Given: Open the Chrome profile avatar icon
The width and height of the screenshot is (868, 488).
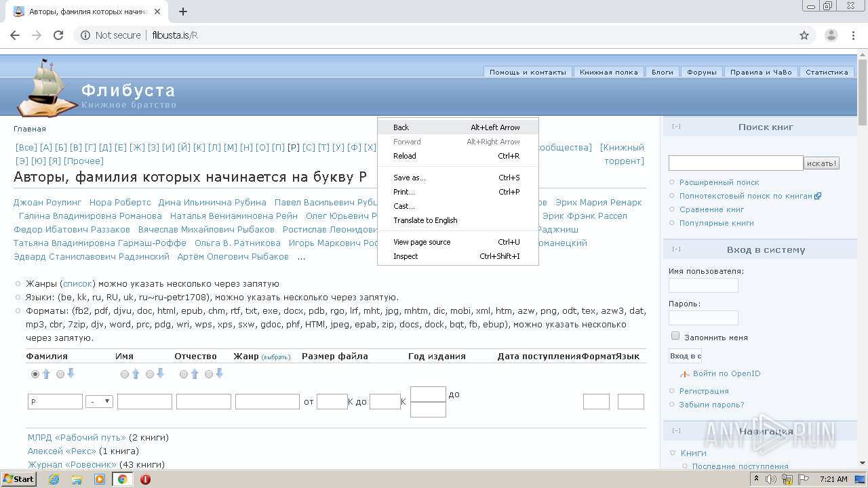Looking at the screenshot, I should tap(831, 35).
